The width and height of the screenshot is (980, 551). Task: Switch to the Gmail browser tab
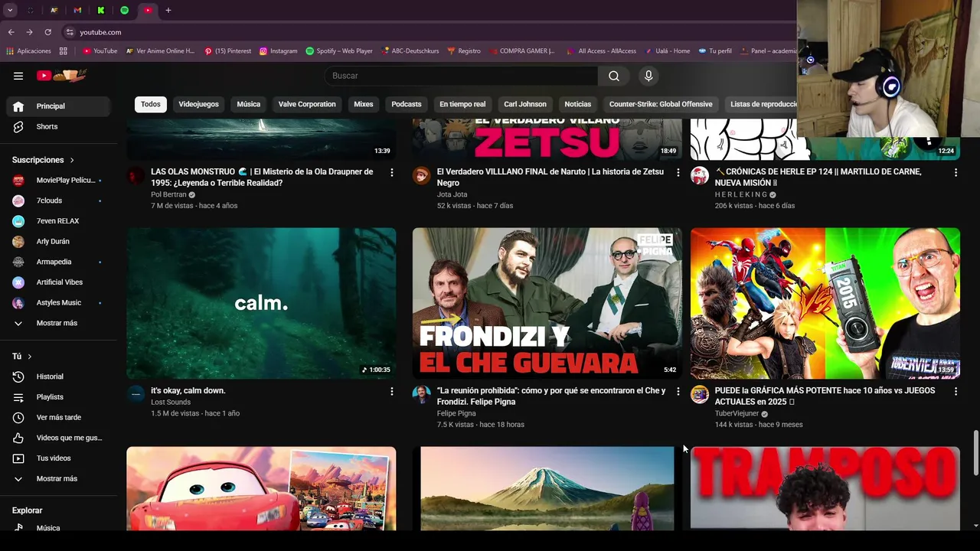tap(77, 10)
